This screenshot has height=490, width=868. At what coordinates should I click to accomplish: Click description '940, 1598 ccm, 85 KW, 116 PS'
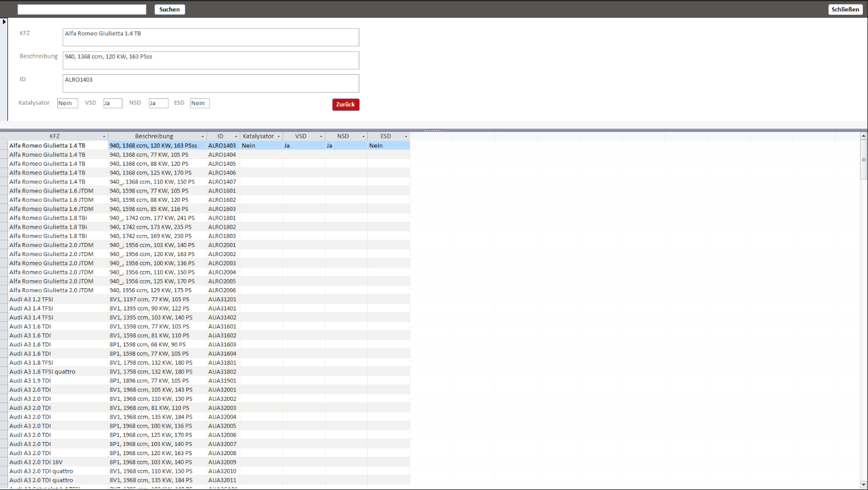[157, 209]
